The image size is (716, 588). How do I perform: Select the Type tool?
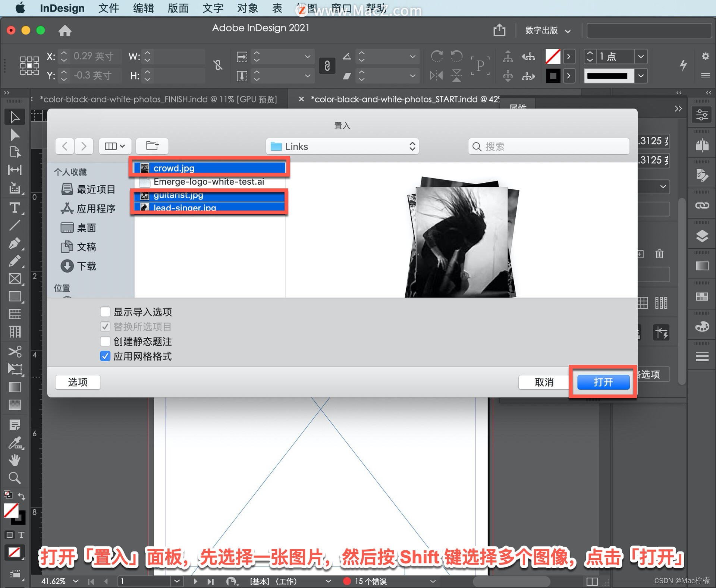pyautogui.click(x=15, y=208)
